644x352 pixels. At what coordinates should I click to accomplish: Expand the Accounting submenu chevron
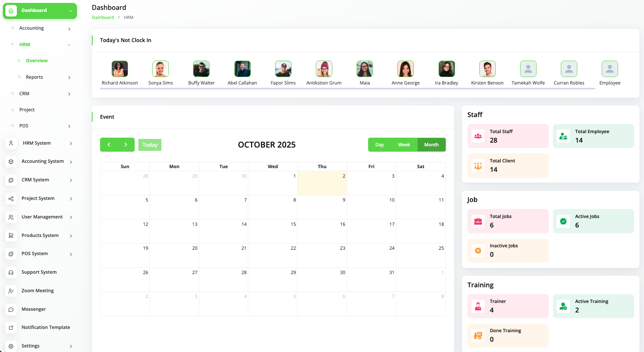click(69, 29)
